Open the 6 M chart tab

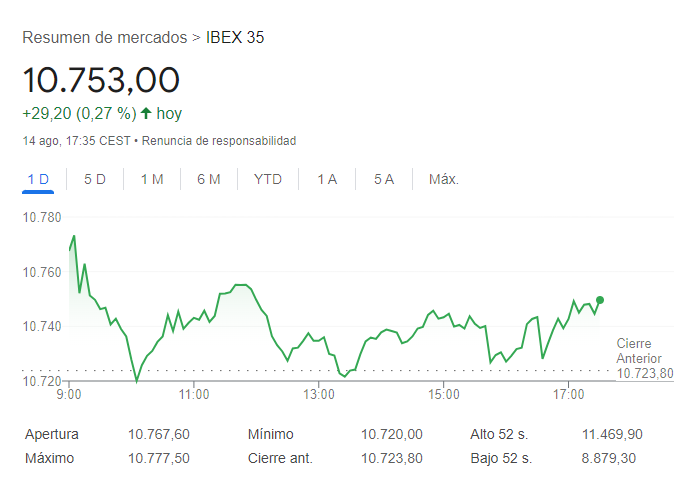coord(209,180)
